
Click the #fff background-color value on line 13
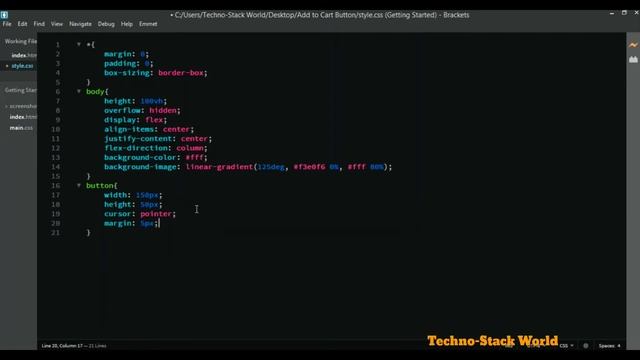pyautogui.click(x=195, y=157)
